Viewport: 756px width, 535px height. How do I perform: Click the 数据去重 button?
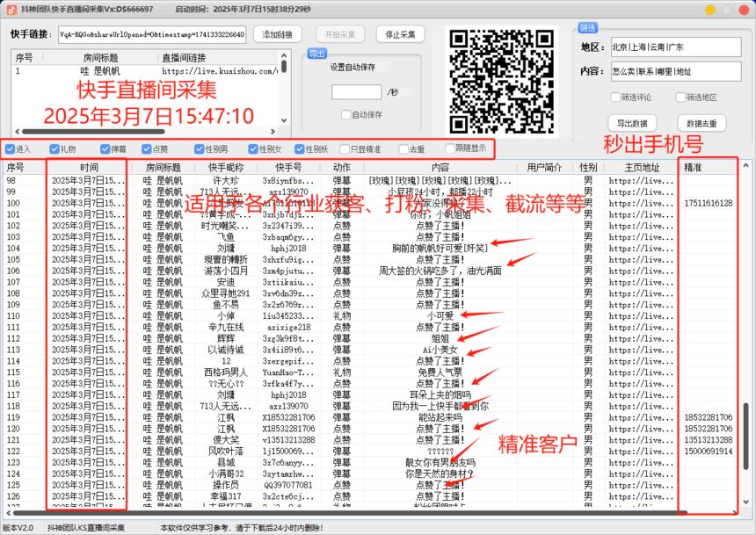[701, 123]
